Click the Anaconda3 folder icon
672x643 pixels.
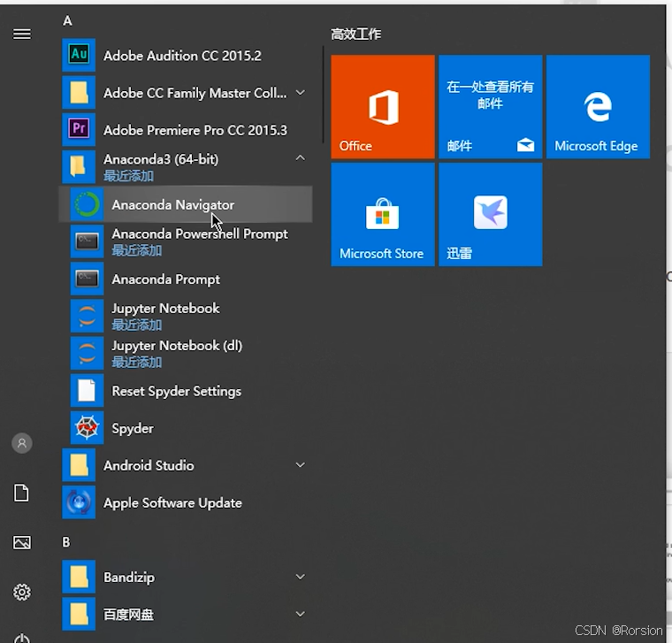pyautogui.click(x=79, y=167)
